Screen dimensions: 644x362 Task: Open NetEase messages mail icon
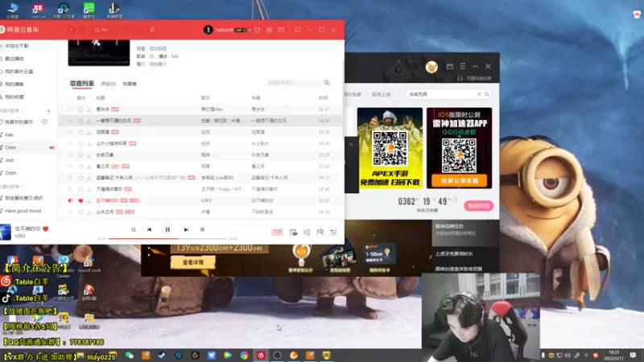[281, 30]
